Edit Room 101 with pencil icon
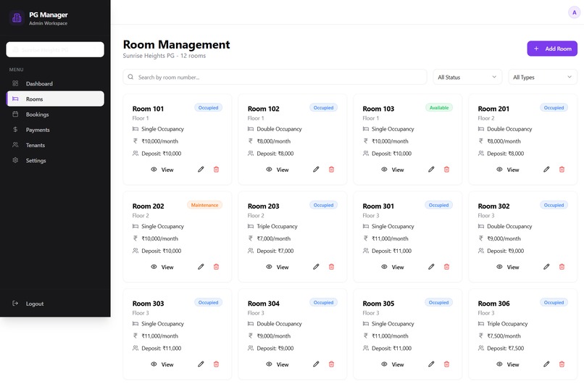The image size is (584, 392). pyautogui.click(x=201, y=169)
